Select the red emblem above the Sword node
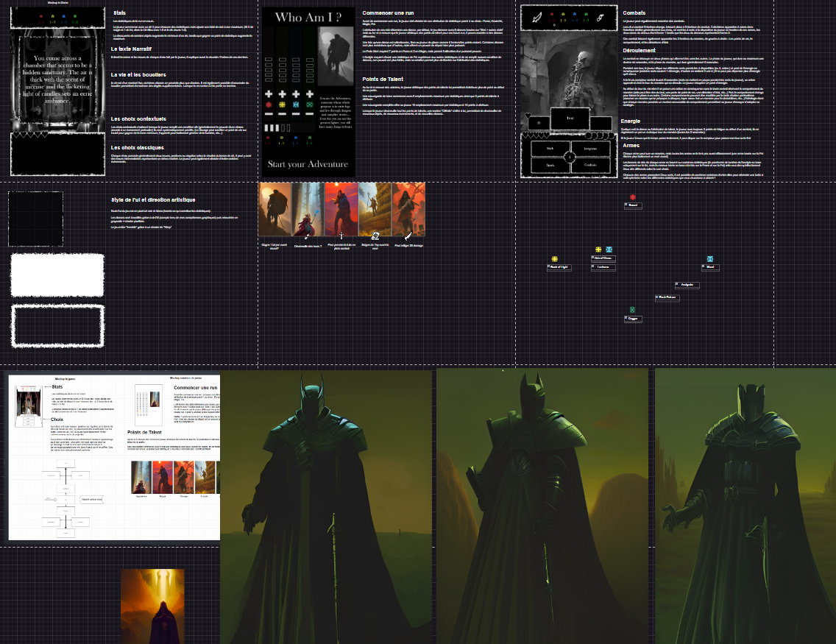Viewport: 836px width, 644px height. [632, 197]
